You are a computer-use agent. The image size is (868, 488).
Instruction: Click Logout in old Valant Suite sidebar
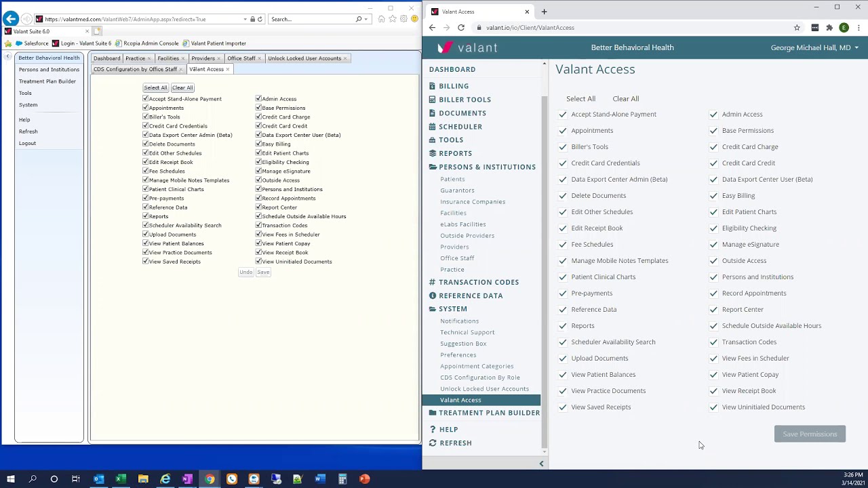pyautogui.click(x=27, y=143)
